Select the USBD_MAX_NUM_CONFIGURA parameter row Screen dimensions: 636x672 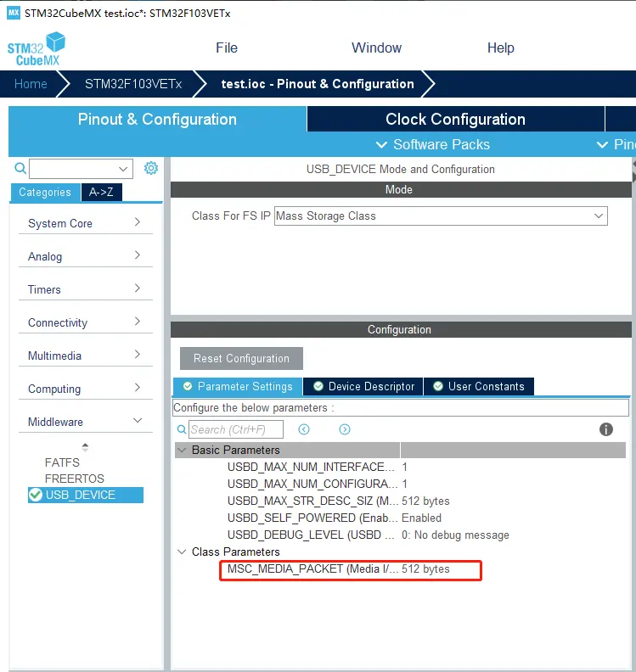pos(400,484)
